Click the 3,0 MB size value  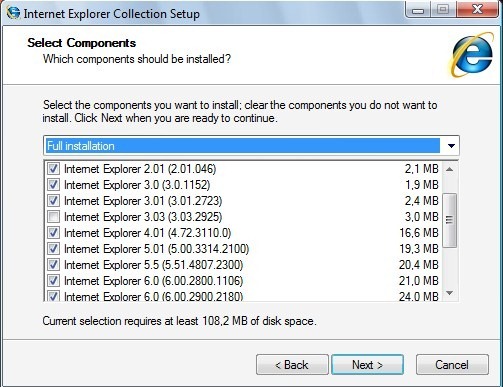(x=422, y=217)
